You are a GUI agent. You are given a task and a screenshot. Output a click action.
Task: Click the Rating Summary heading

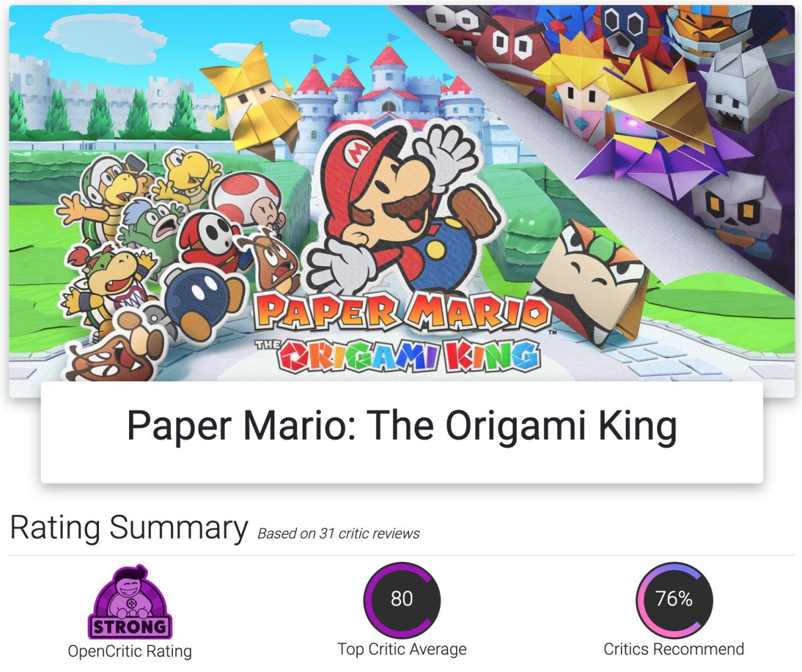point(129,527)
